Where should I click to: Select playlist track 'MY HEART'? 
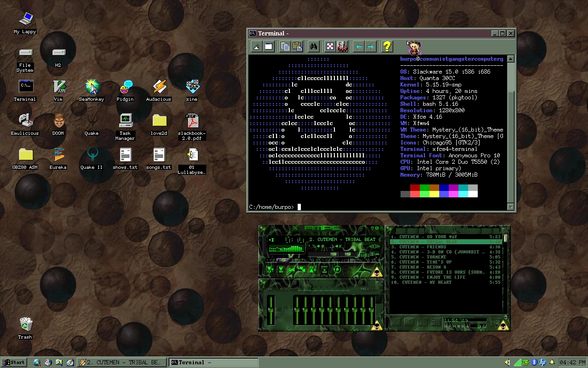coord(446,282)
